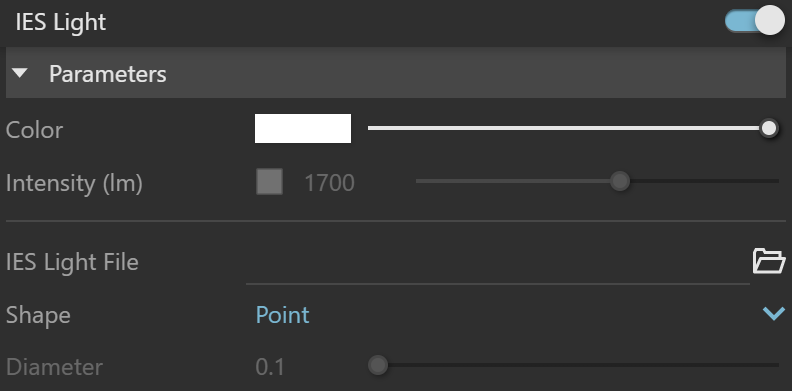Select the Point shape value
This screenshot has height=391, width=792.
(x=282, y=315)
